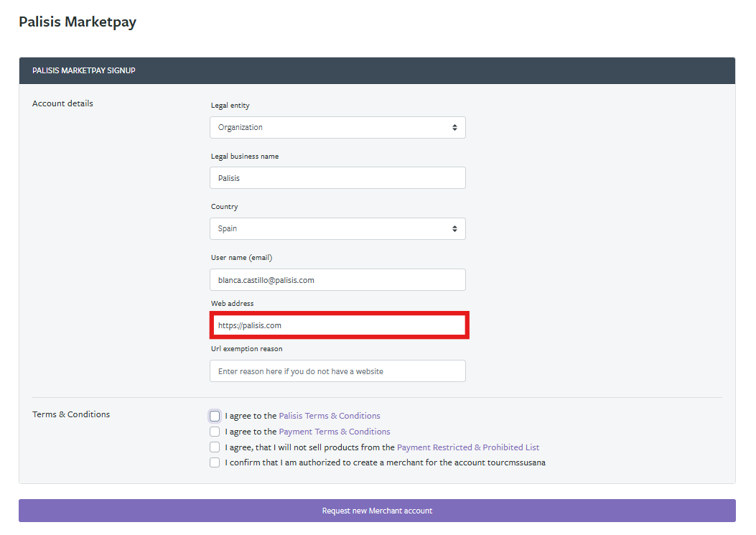Check the Payment Terms & Conditions agreement box
This screenshot has height=535, width=756.
click(x=215, y=432)
